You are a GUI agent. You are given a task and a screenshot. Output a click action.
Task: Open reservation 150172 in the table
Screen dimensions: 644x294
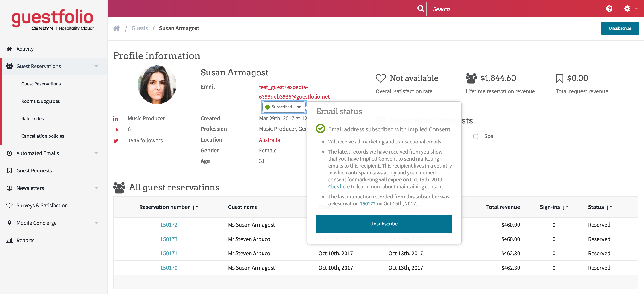(x=169, y=225)
